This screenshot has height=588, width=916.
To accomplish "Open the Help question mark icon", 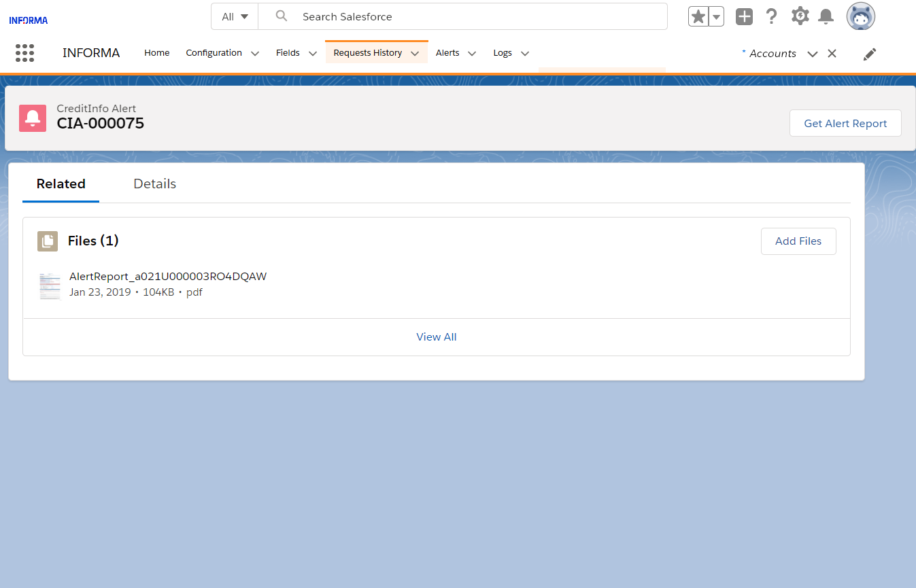I will [771, 17].
